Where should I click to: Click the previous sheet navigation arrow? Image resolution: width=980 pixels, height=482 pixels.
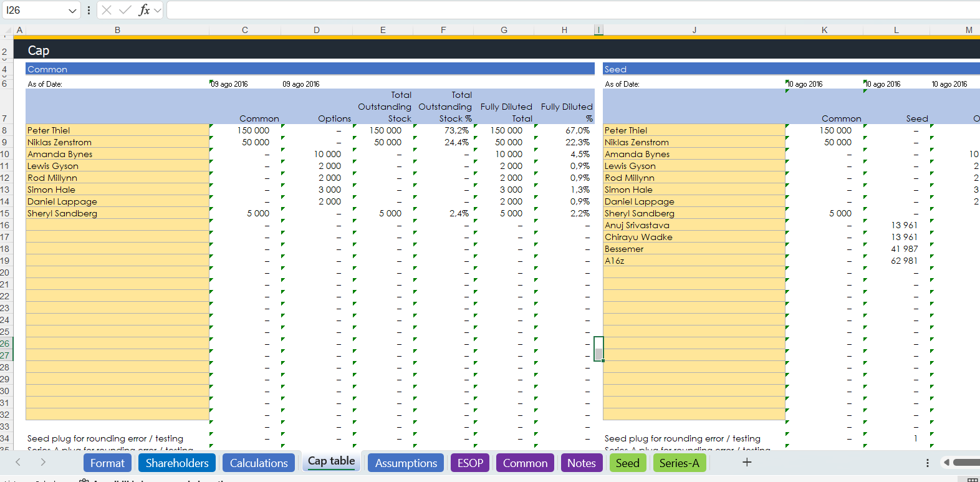[18, 462]
